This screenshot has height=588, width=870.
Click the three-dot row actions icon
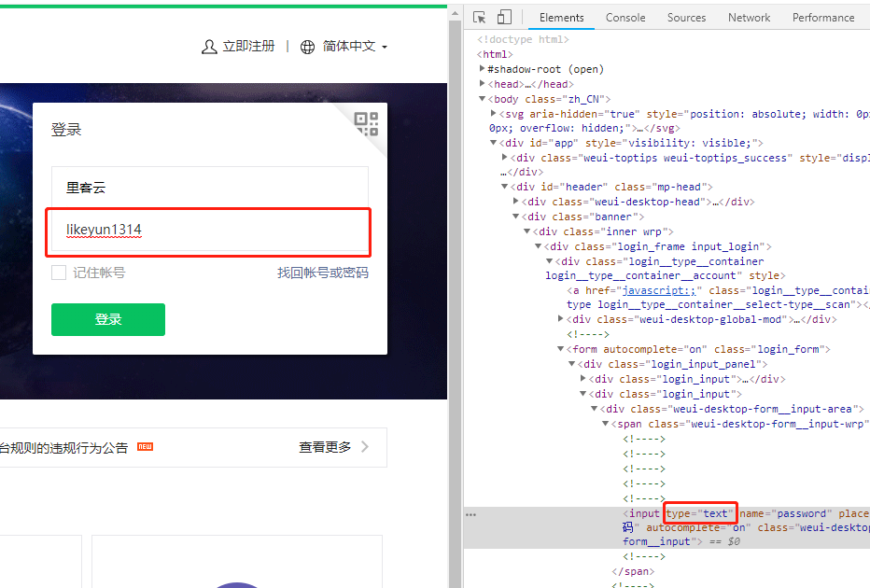coord(471,514)
